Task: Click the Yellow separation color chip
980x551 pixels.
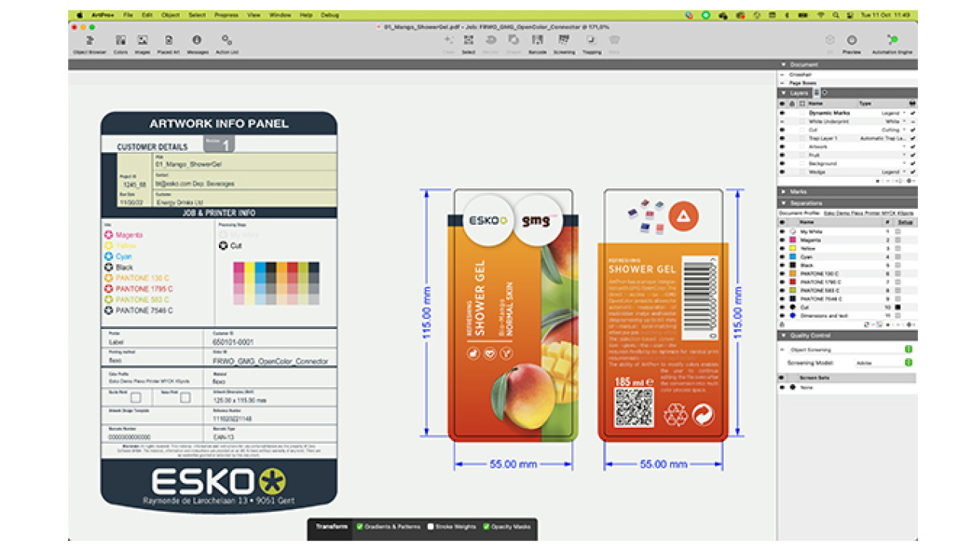Action: tap(792, 248)
